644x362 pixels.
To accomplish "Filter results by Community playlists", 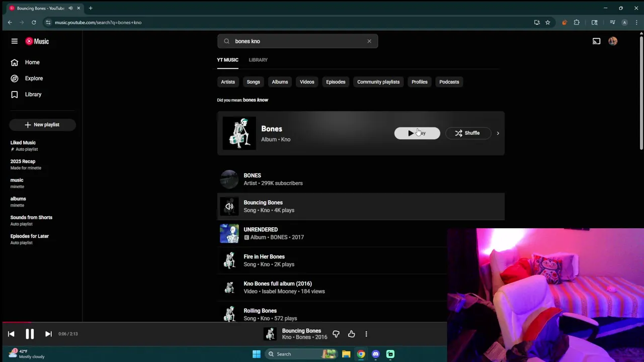I will (378, 82).
